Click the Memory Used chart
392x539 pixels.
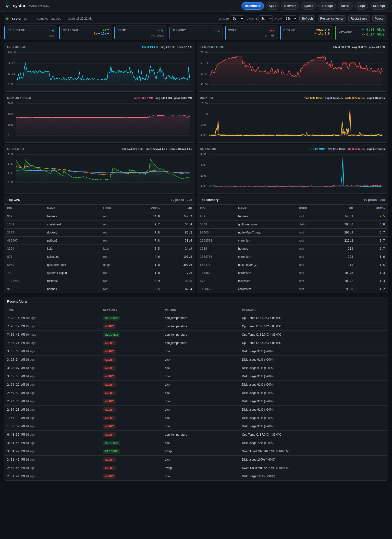(x=99, y=120)
